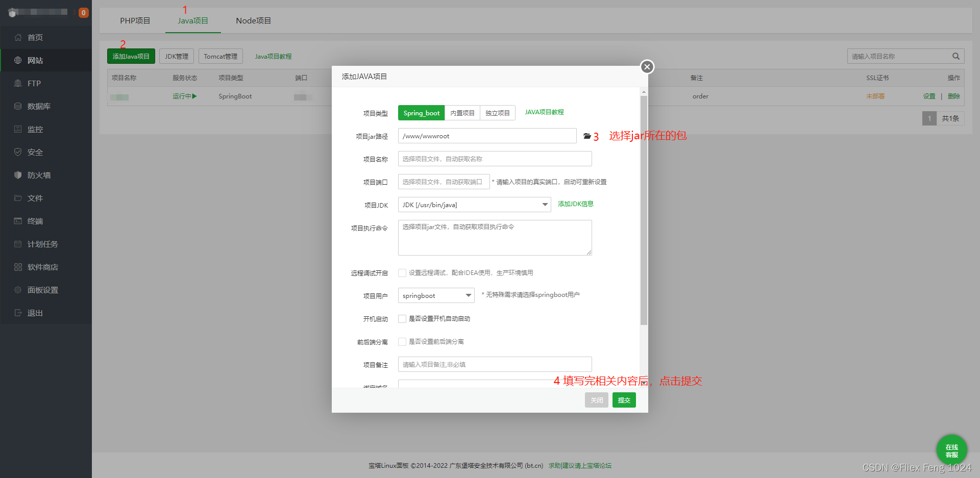Click the 面板设置 gear icon
This screenshot has height=478, width=980.
[x=18, y=290]
